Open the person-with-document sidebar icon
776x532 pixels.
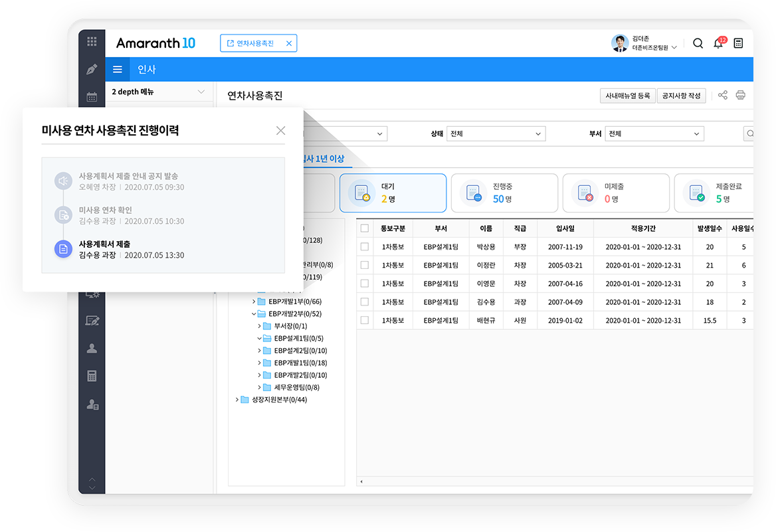(92, 404)
